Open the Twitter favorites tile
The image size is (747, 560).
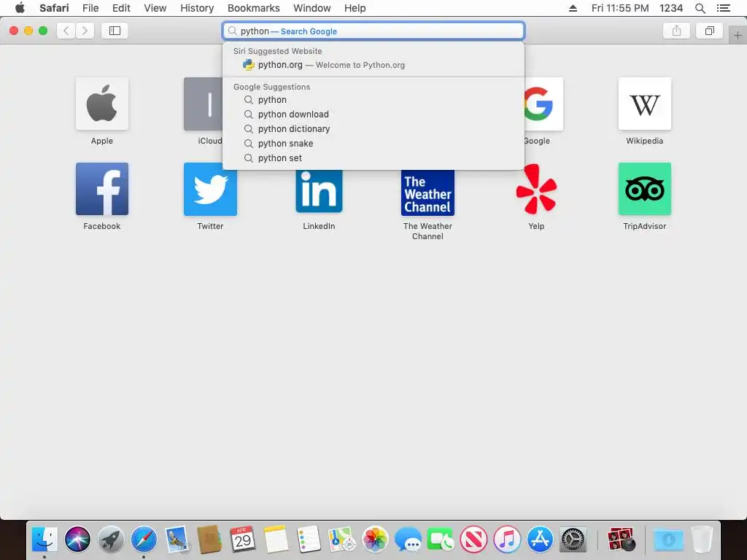[210, 189]
